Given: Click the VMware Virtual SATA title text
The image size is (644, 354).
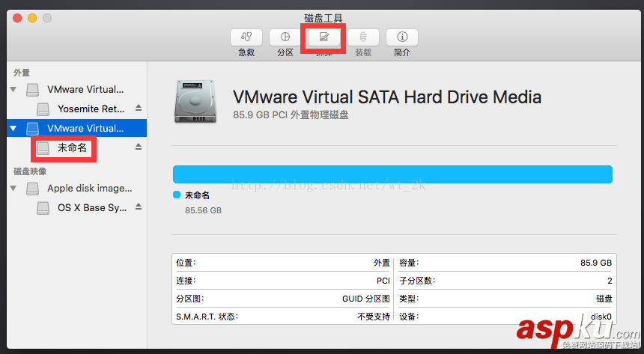Looking at the screenshot, I should coord(386,97).
